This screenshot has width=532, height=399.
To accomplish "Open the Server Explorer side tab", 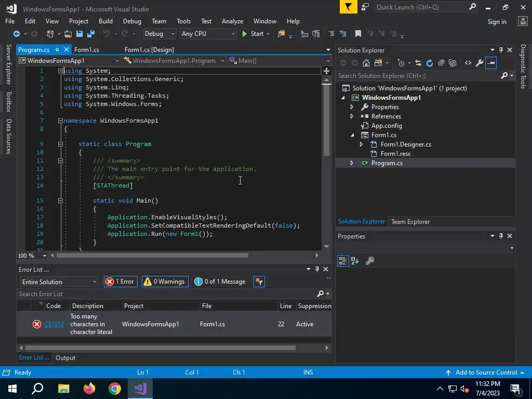I will [8, 64].
